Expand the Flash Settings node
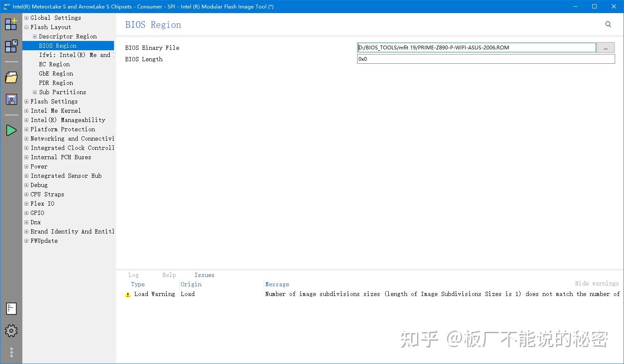The height and width of the screenshot is (364, 624). pos(27,101)
